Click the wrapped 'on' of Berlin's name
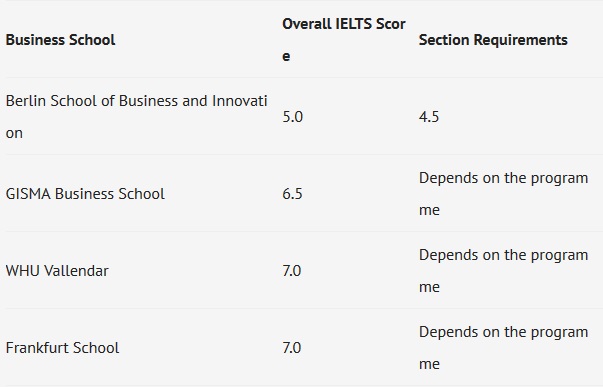The height and width of the screenshot is (387, 603). (14, 133)
